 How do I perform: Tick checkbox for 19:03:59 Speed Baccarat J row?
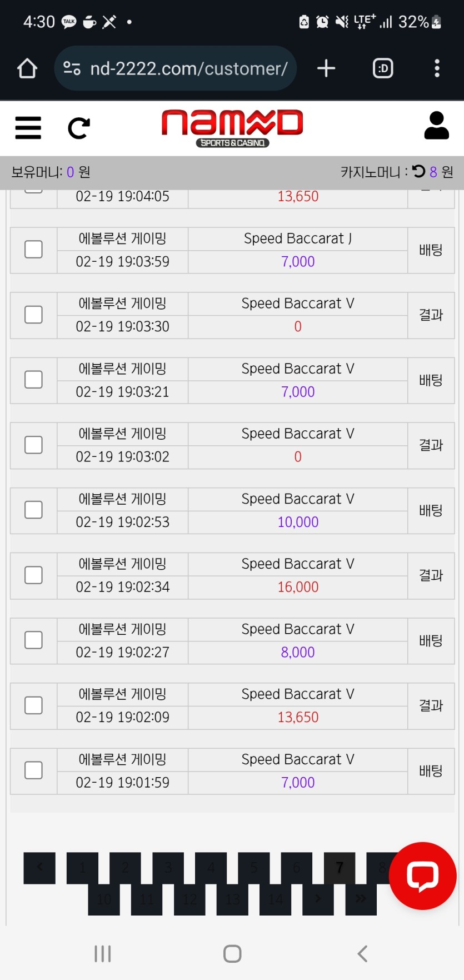click(34, 250)
